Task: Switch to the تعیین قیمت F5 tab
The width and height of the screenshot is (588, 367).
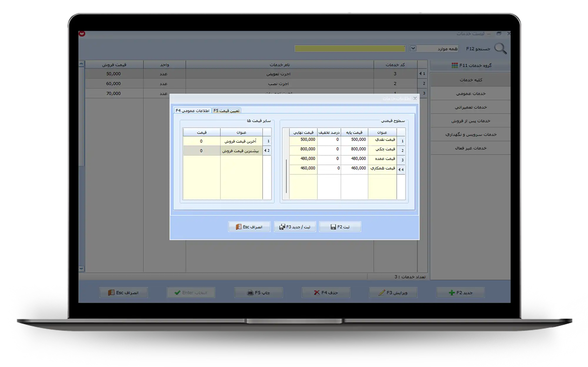Action: (x=226, y=111)
